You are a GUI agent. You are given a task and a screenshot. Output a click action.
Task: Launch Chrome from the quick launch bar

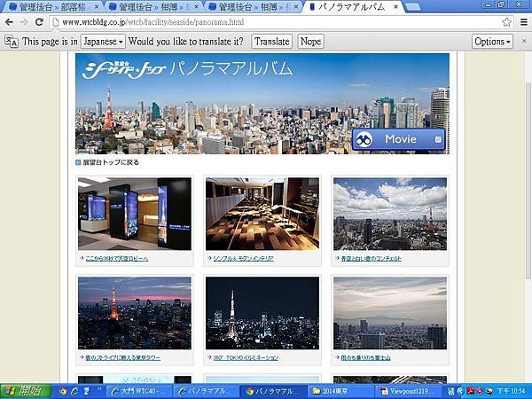point(62,391)
